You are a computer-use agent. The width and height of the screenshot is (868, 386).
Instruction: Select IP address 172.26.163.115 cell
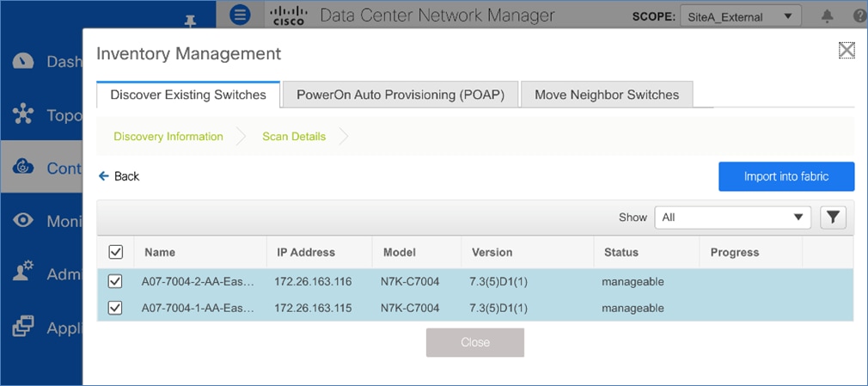tap(313, 308)
